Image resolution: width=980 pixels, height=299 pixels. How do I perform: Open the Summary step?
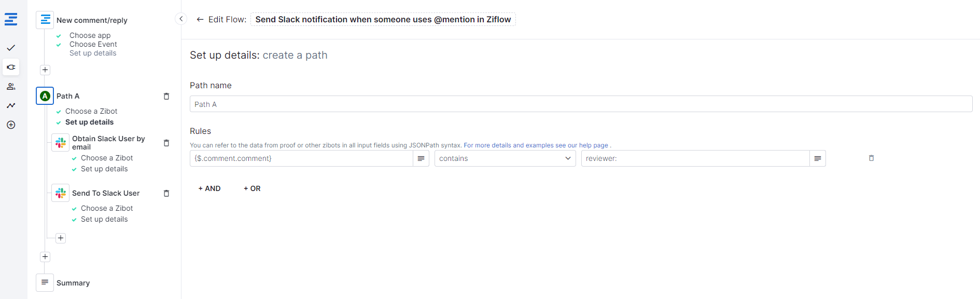coord(73,283)
